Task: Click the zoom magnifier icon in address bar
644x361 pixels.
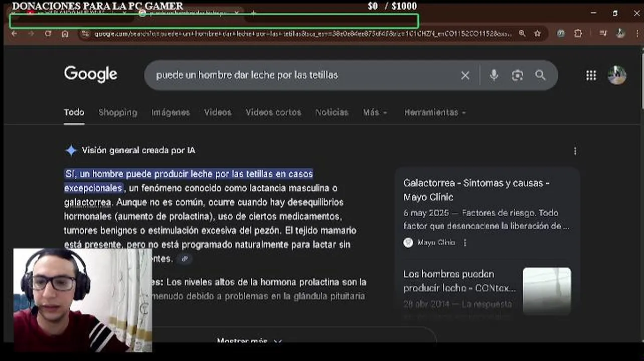Action: pyautogui.click(x=522, y=34)
